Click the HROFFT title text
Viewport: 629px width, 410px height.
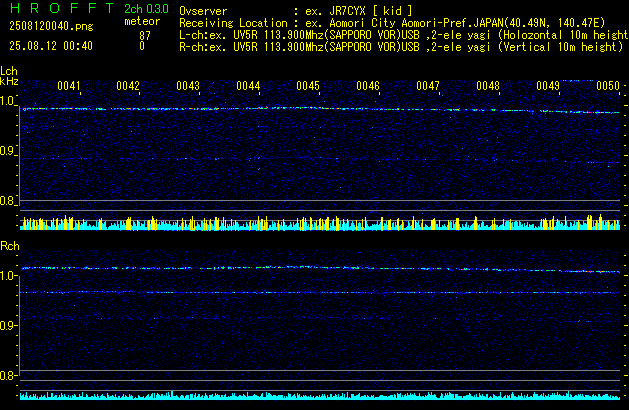click(62, 8)
